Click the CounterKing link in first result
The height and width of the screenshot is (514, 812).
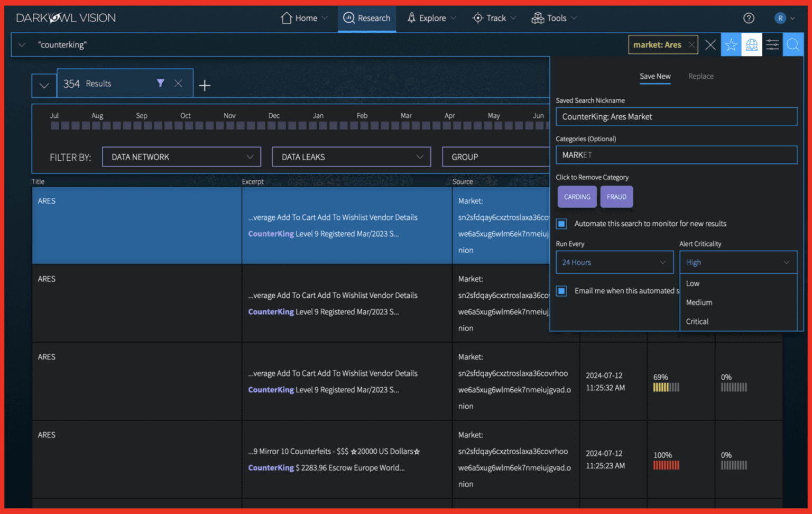point(271,233)
